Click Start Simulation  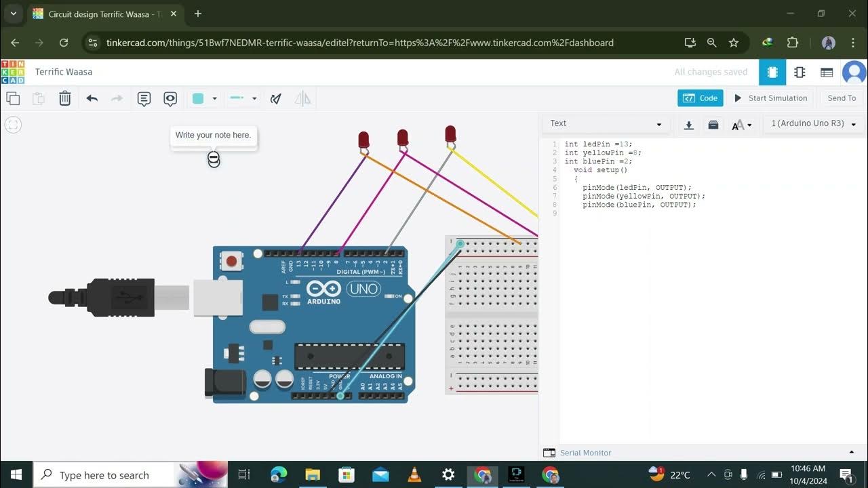click(x=771, y=98)
